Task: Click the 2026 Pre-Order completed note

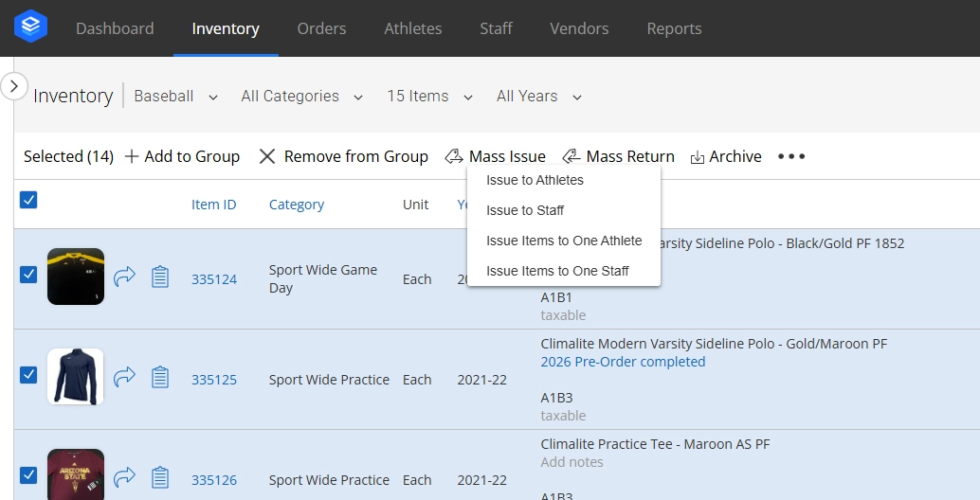Action: [x=623, y=362]
